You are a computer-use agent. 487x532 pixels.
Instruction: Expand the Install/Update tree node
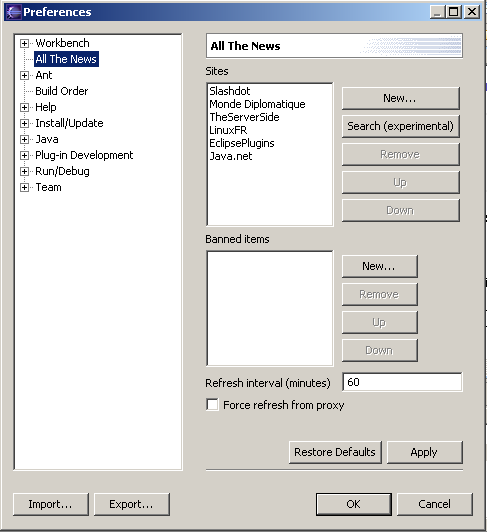tap(24, 124)
